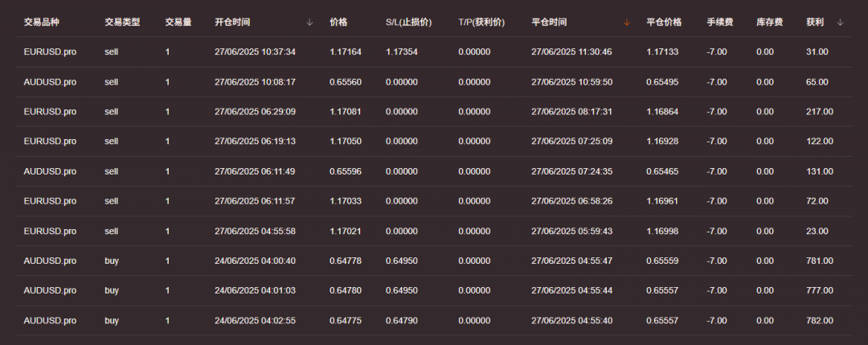Viewport: 868px width, 345px height.
Task: Click the 库存费 column header
Action: (769, 23)
